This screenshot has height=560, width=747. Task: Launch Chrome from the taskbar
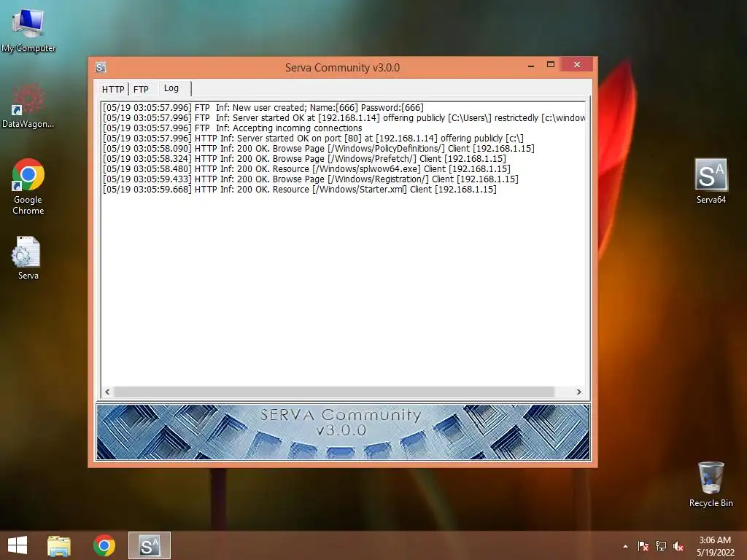[x=104, y=545]
